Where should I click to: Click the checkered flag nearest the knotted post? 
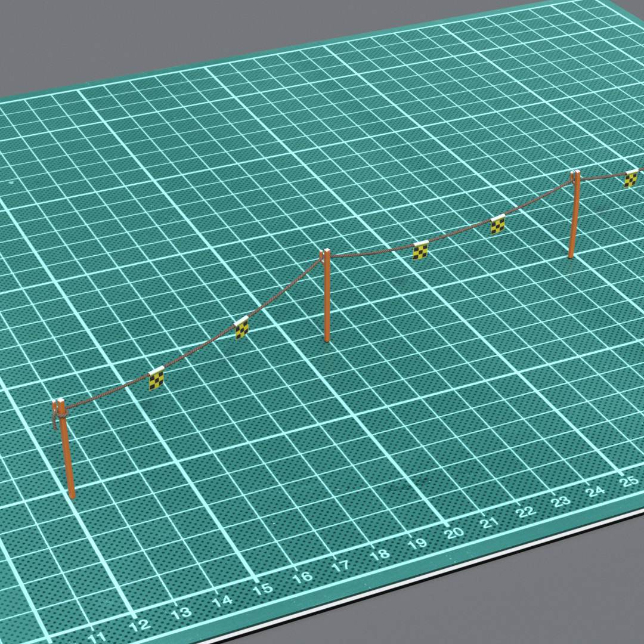[x=156, y=378]
